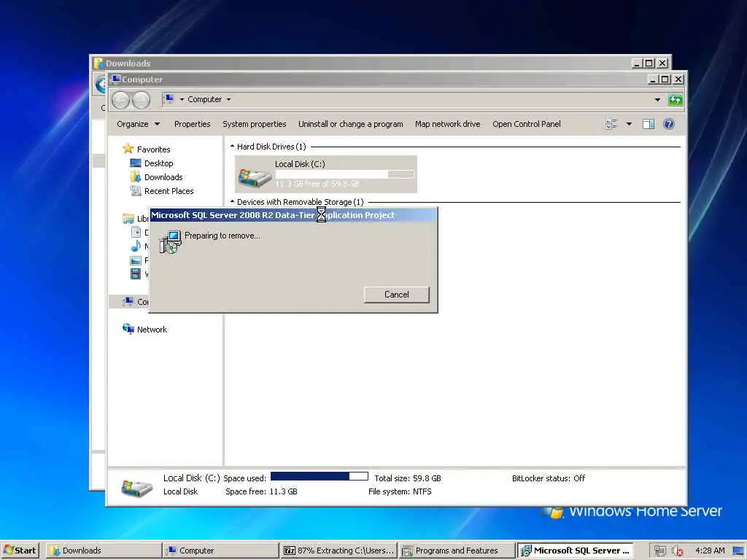Click Uninstall or change a program
Image resolution: width=747 pixels, height=560 pixels.
click(351, 124)
